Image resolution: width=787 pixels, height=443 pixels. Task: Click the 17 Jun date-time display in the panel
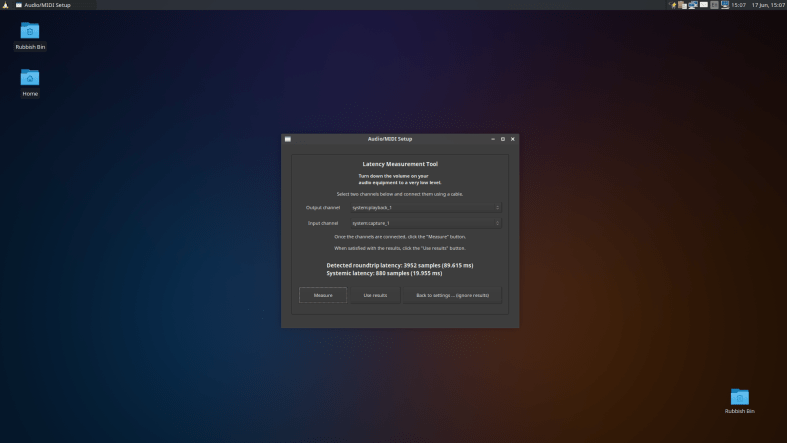[768, 5]
